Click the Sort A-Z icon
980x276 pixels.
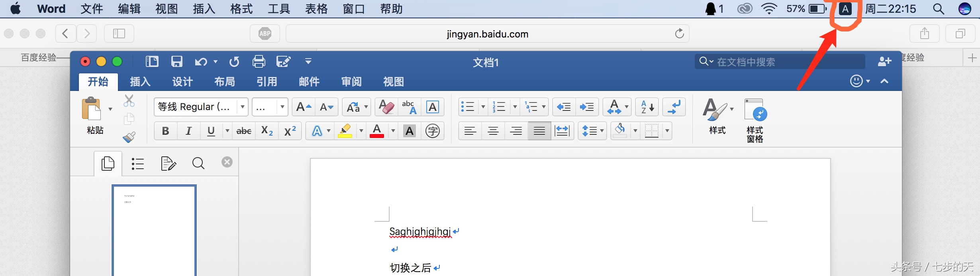[x=647, y=107]
